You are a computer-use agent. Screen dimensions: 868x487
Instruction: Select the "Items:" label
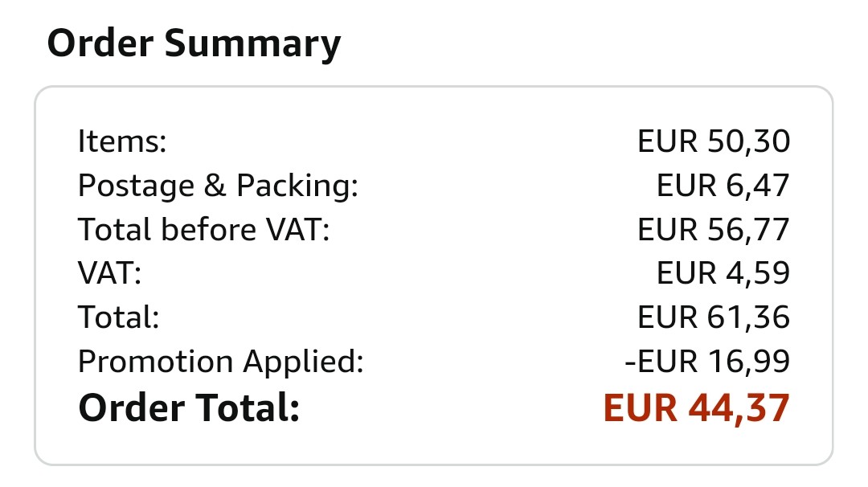(x=121, y=142)
